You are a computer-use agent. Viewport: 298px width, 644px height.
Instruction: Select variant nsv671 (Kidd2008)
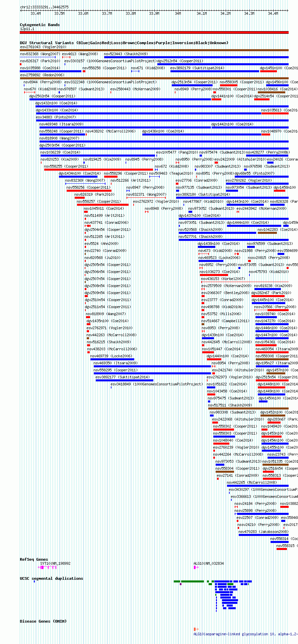point(135,71)
